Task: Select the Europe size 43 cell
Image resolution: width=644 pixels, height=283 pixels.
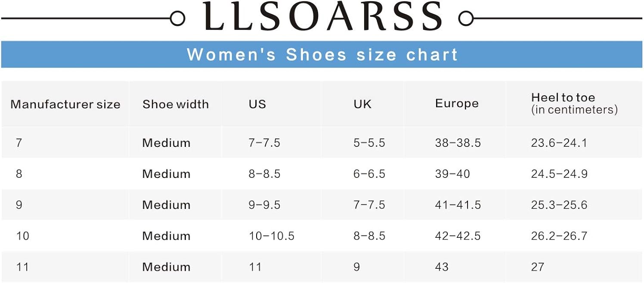Action: point(442,267)
